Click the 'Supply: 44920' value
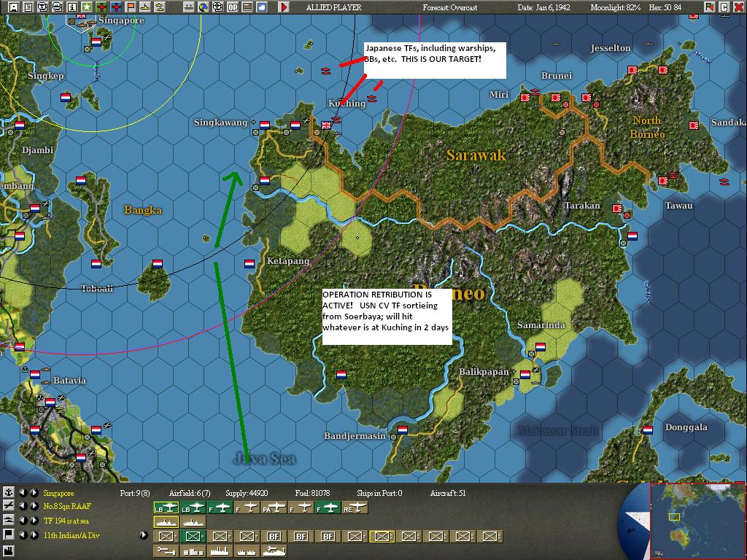 point(247,494)
